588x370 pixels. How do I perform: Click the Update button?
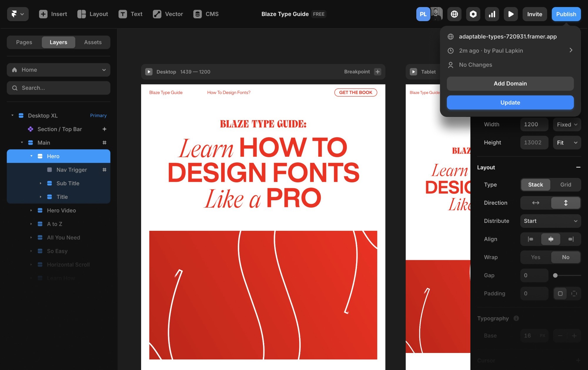coord(510,102)
